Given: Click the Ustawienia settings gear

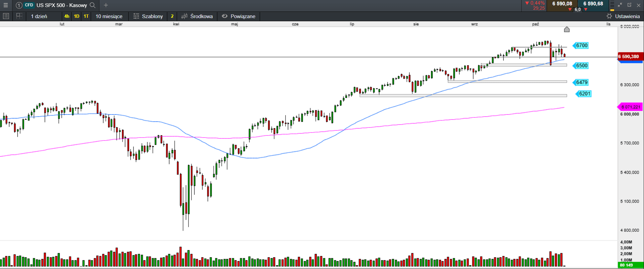Looking at the screenshot, I should pos(609,16).
